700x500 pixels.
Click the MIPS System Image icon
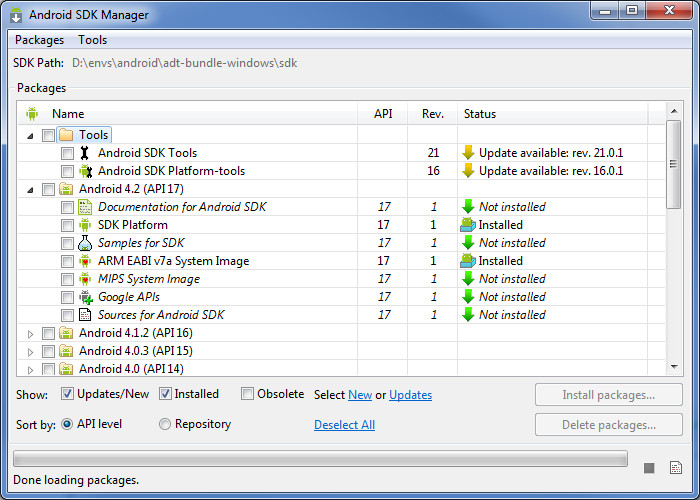tap(85, 279)
